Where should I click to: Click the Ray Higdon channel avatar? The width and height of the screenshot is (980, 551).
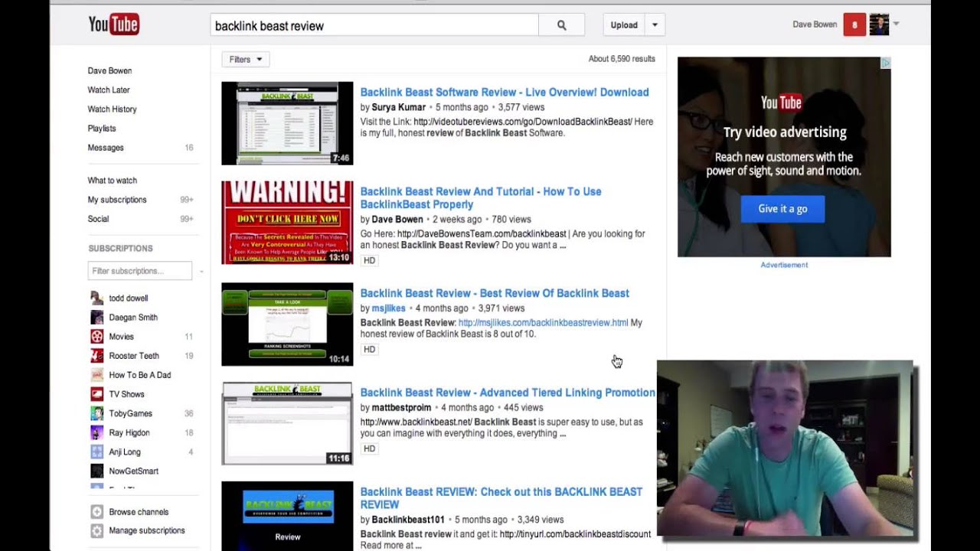pyautogui.click(x=96, y=432)
